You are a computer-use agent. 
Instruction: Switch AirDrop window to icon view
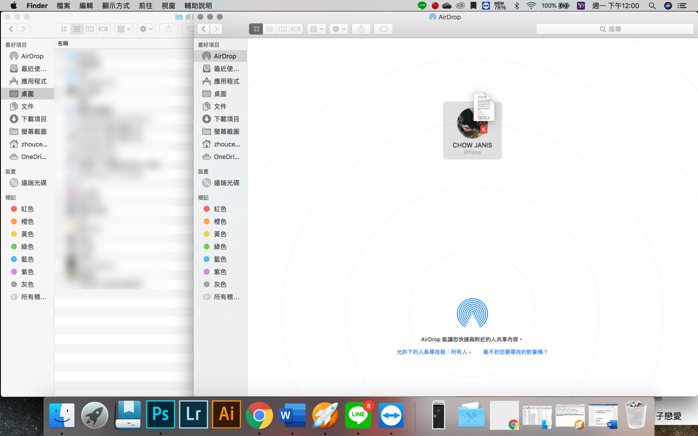coord(256,29)
